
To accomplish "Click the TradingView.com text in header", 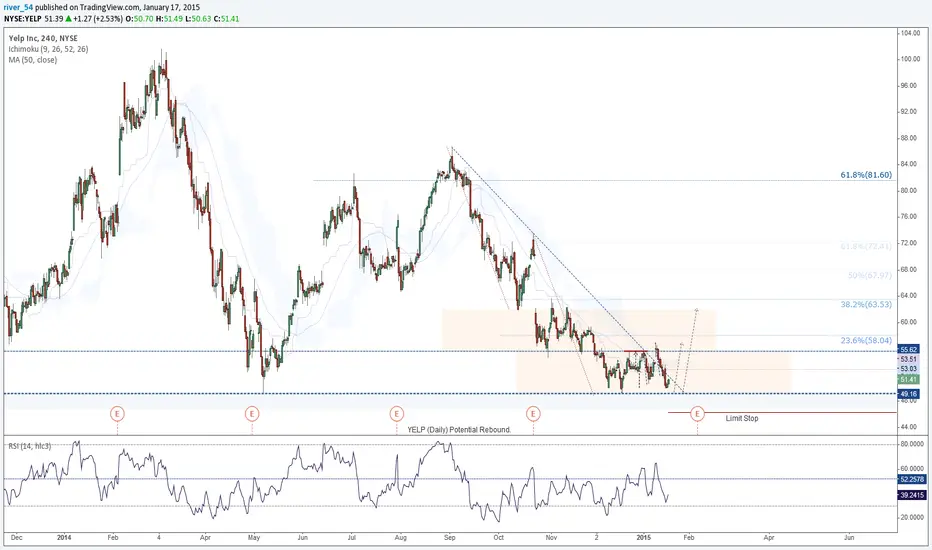I will pos(111,8).
